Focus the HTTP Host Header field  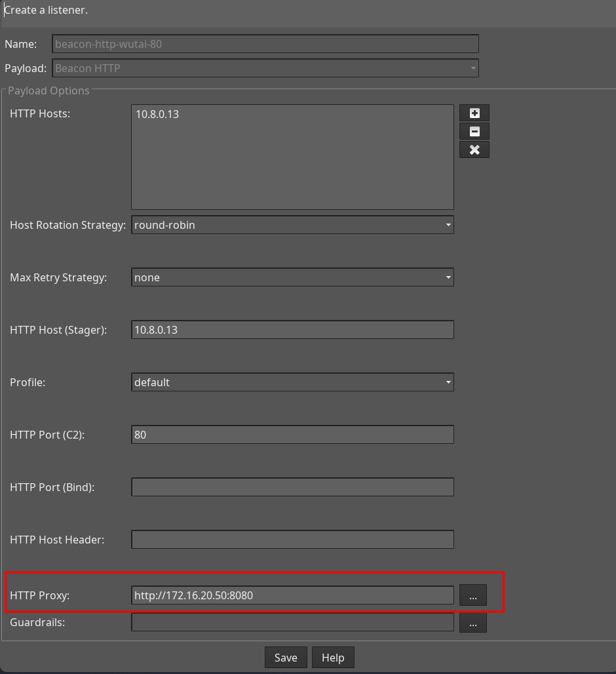click(292, 540)
